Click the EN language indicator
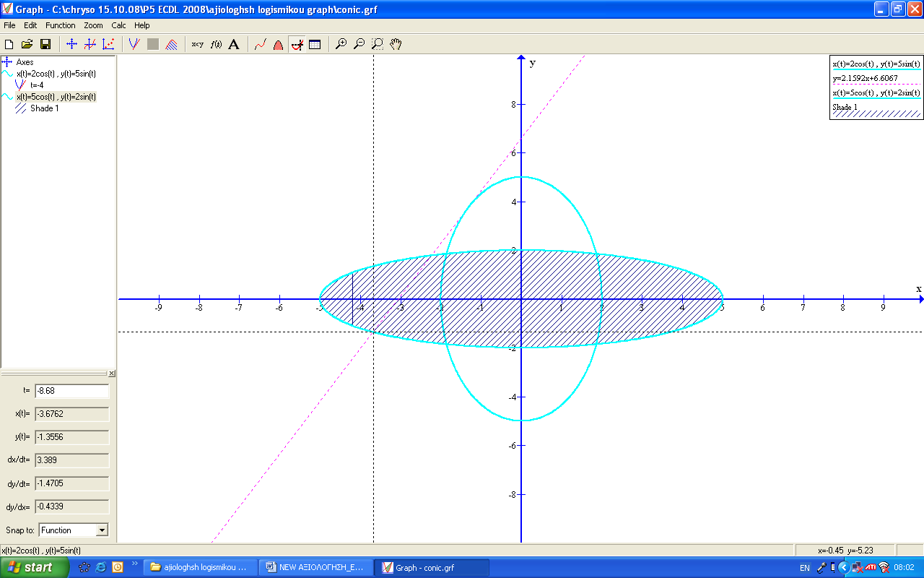924x578 pixels. click(x=805, y=568)
